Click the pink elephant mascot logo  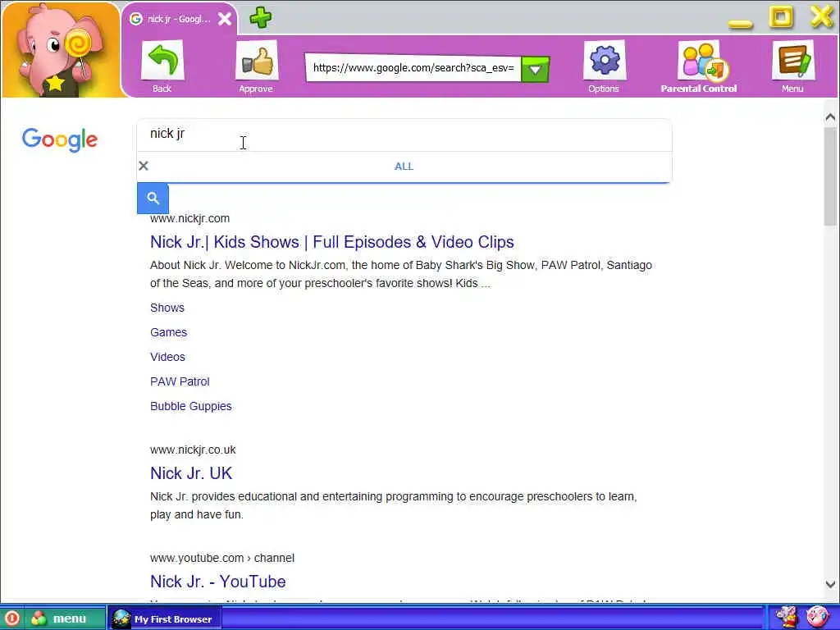[x=61, y=52]
